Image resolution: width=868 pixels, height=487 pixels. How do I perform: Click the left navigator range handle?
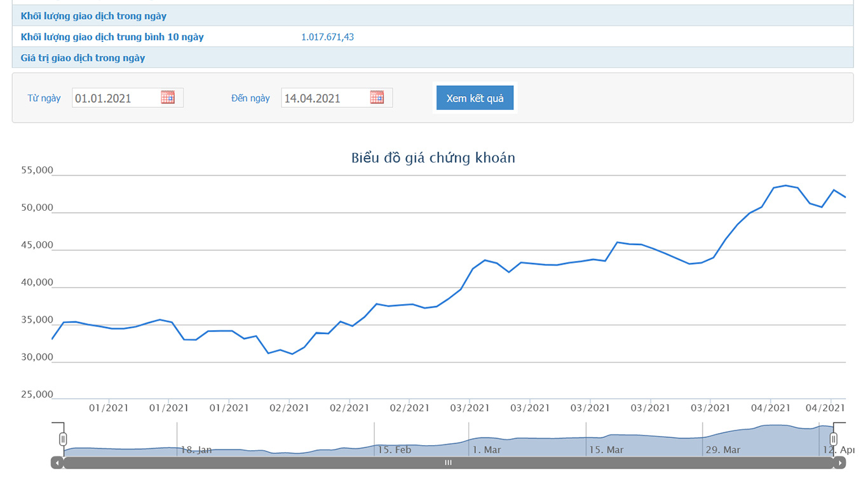click(63, 439)
